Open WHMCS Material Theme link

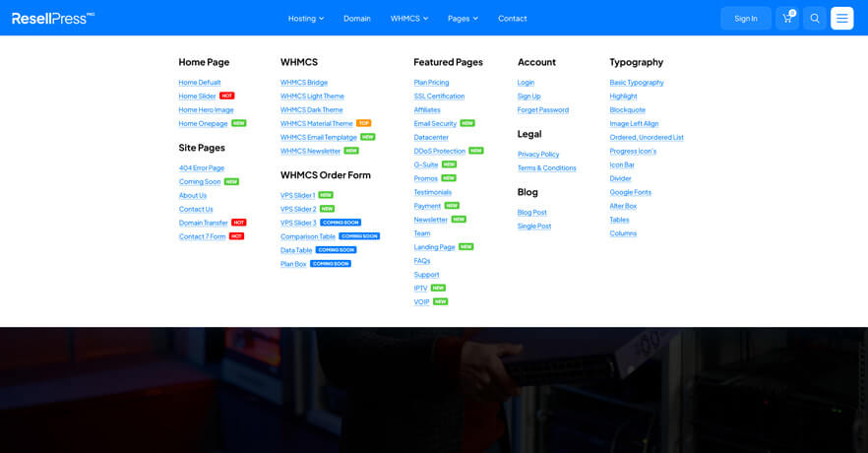(x=317, y=123)
